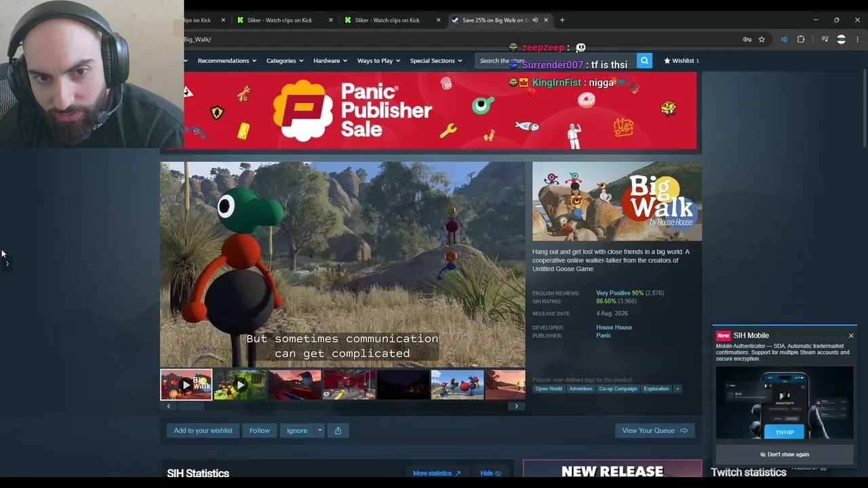Screen dimensions: 868x488
Task: Click the blue sound-wave extension icon
Action: click(784, 39)
